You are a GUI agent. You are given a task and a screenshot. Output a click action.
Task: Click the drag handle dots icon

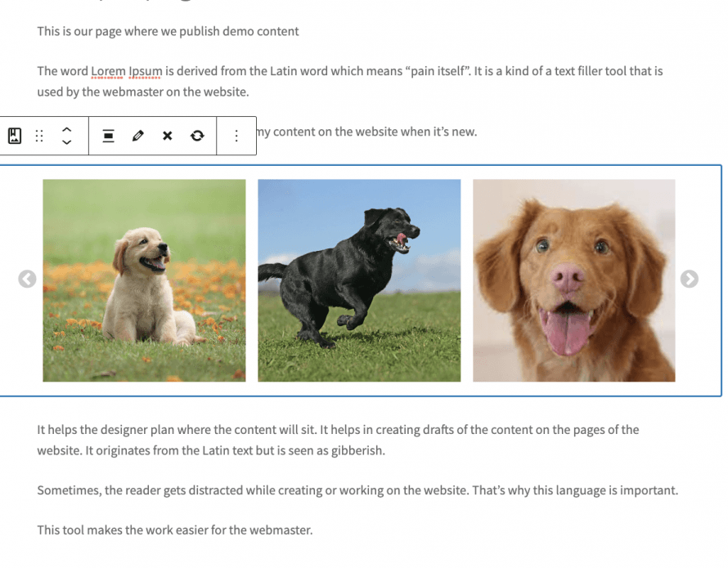tap(39, 136)
